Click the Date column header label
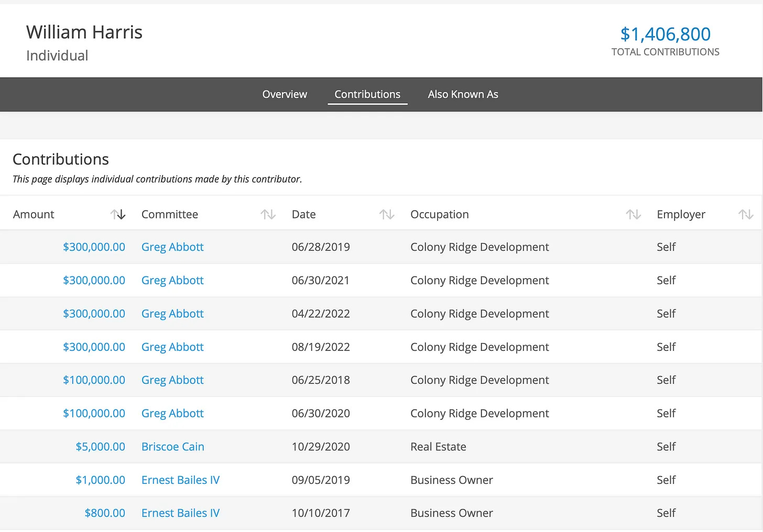Image resolution: width=763 pixels, height=532 pixels. point(304,214)
